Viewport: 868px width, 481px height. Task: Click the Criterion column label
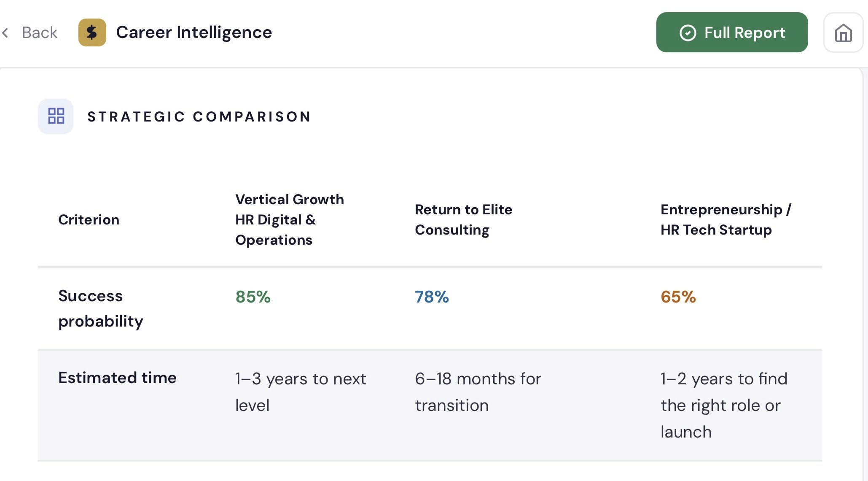coord(89,219)
